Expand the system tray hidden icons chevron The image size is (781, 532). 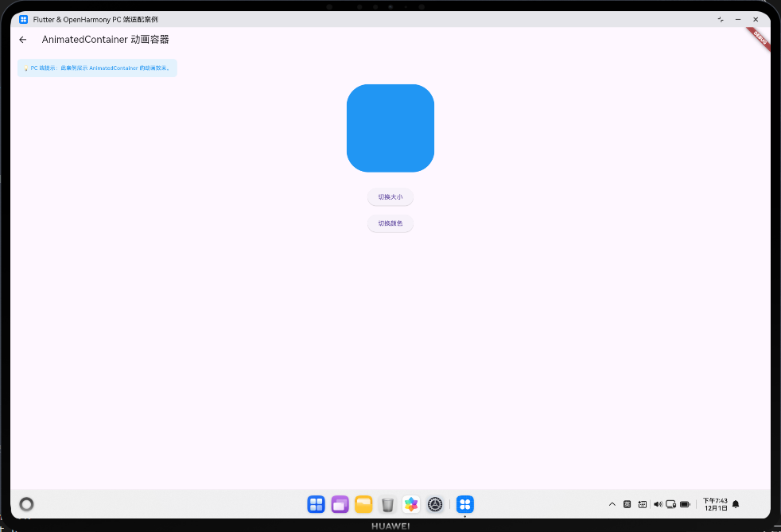[612, 504]
